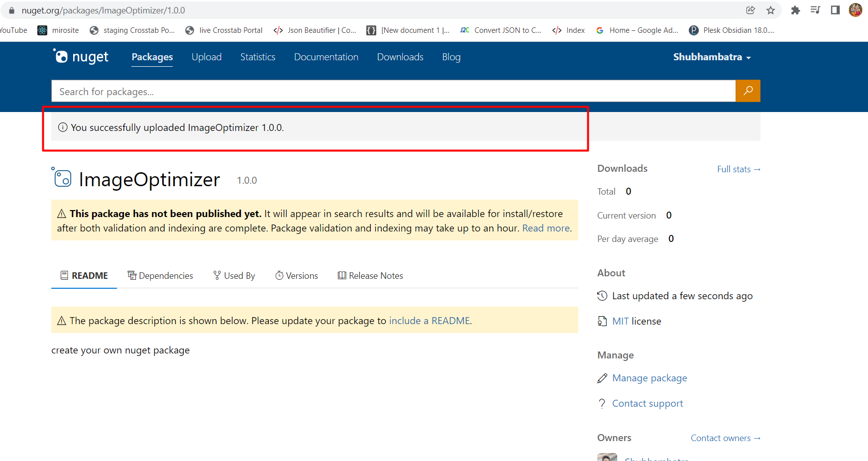Click the Contact owners link
The image size is (868, 461).
[x=726, y=438]
